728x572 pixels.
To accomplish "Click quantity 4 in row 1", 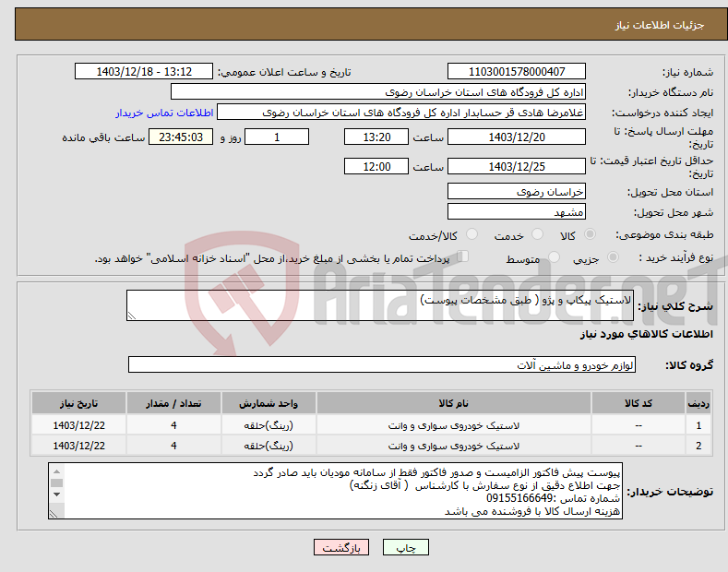I will tap(173, 425).
